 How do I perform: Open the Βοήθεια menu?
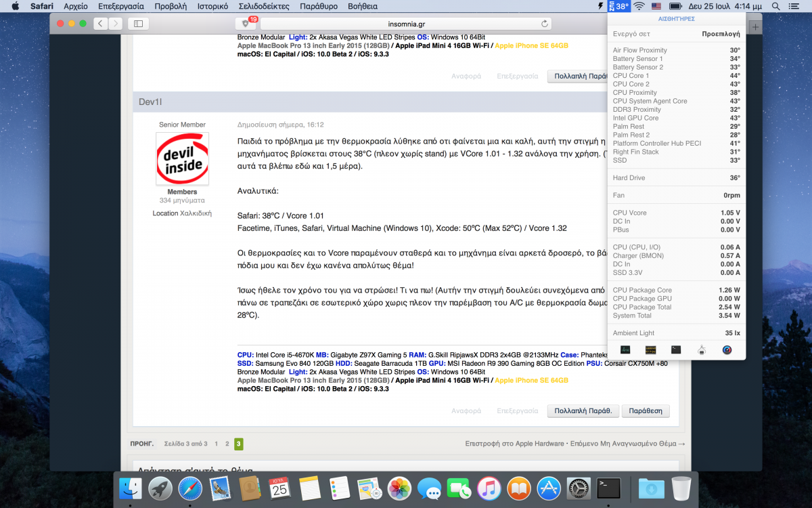point(363,6)
